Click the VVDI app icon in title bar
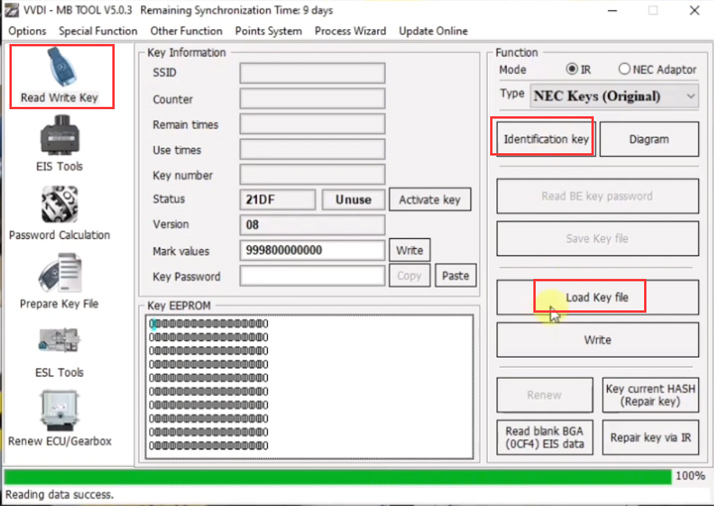Viewport: 714px width, 506px height. [x=11, y=10]
